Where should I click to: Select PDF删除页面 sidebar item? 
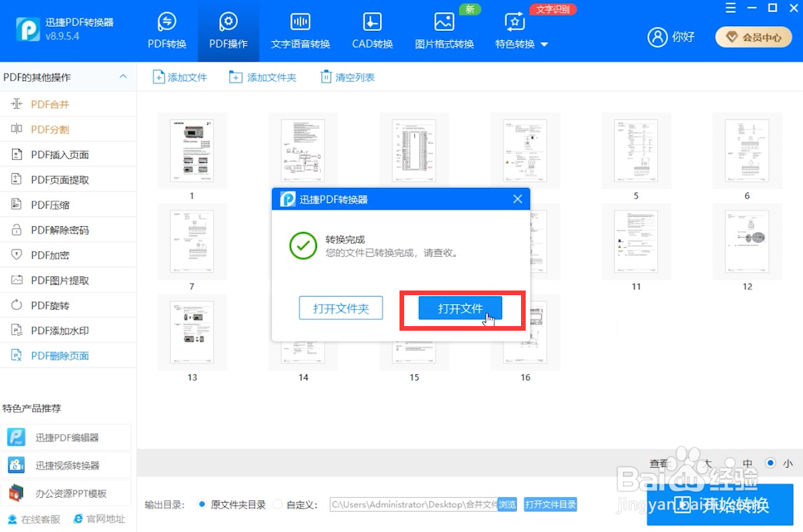pos(68,356)
